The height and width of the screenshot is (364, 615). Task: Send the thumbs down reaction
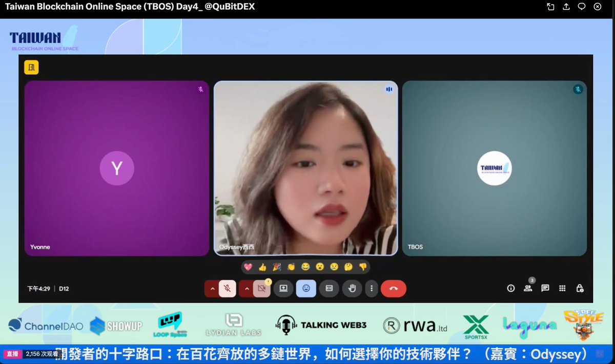point(363,267)
